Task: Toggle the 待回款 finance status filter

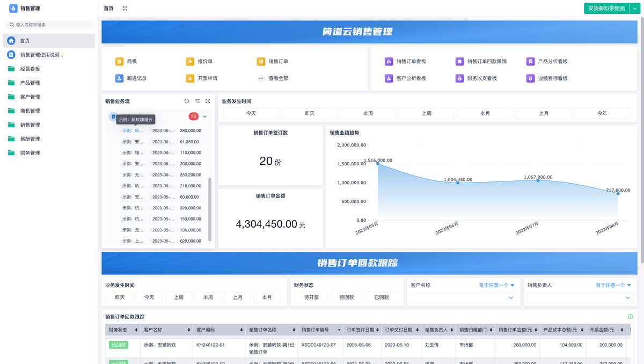Action: coord(347,297)
